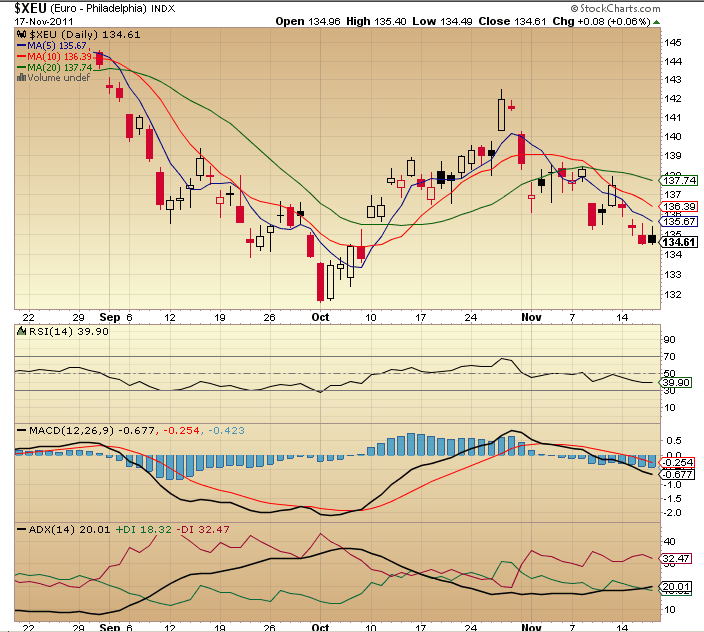Click the $XEU (Daily) 134.61 legend
Viewport: 704px width, 632px height.
pos(85,35)
